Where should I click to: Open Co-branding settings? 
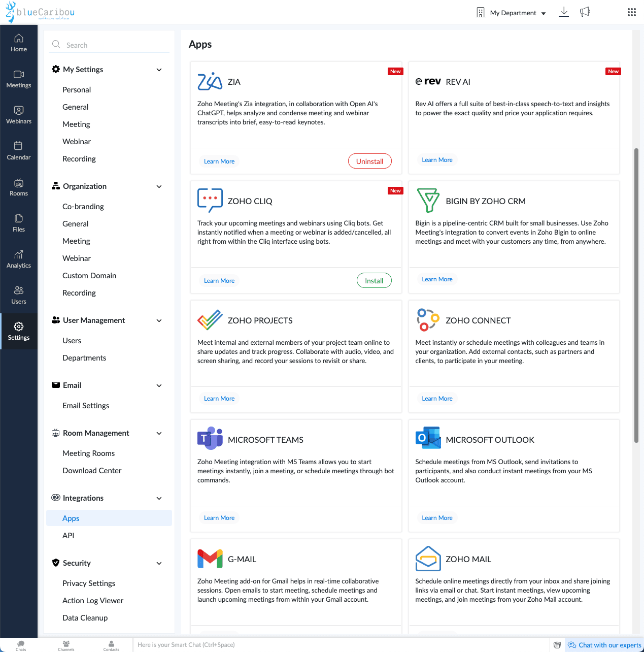pyautogui.click(x=83, y=206)
